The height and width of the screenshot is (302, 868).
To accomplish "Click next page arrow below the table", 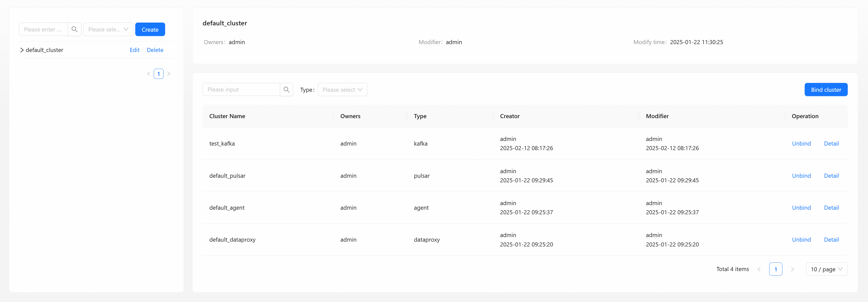I will click(792, 269).
